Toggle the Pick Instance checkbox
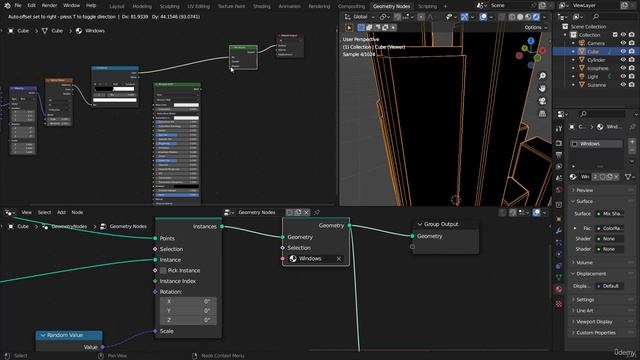 click(x=163, y=270)
